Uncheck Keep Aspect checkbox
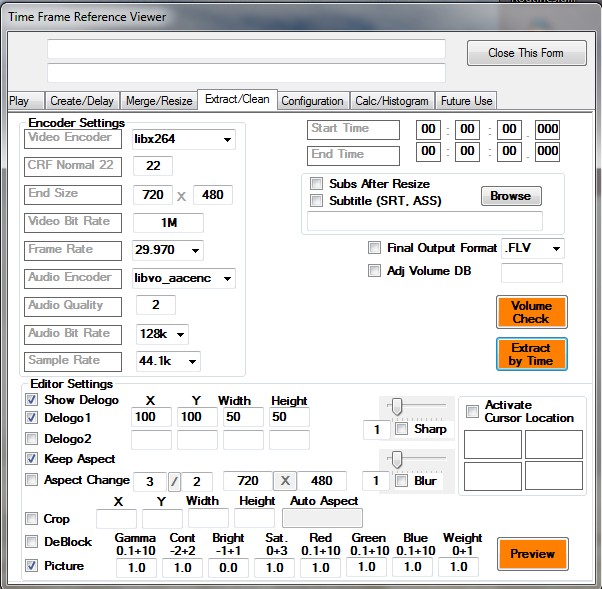This screenshot has width=602, height=589. coord(31,458)
